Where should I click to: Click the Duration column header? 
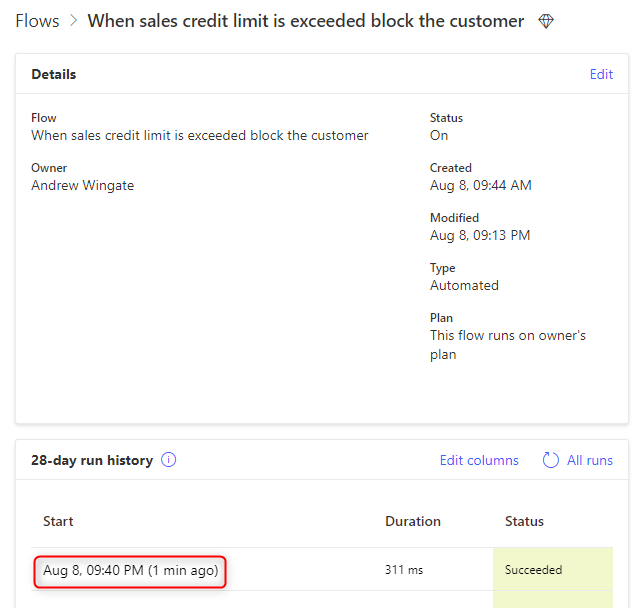click(x=412, y=521)
